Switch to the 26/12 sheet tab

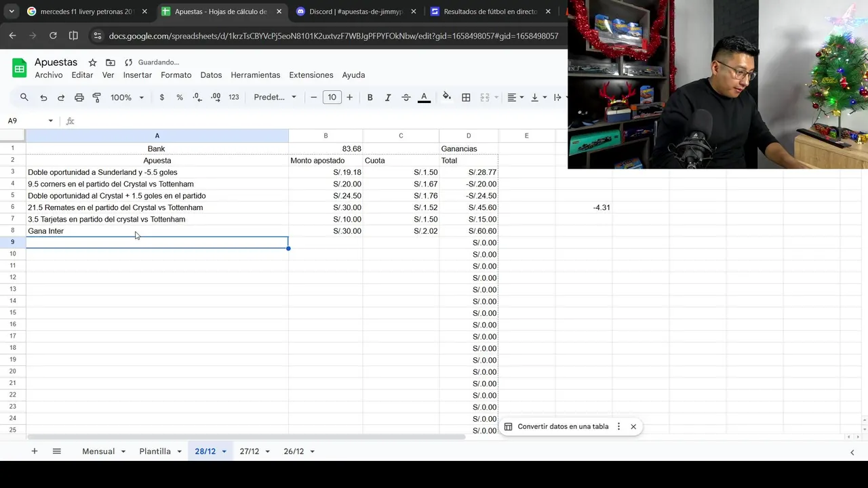pyautogui.click(x=294, y=451)
